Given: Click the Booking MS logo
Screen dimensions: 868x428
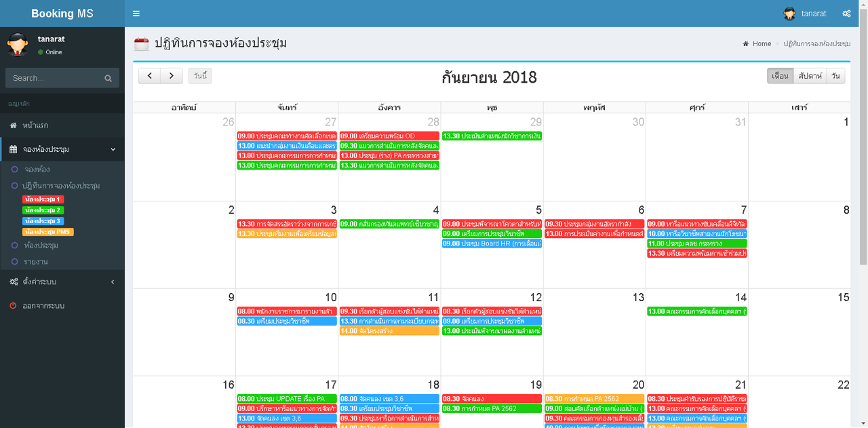Looking at the screenshot, I should (62, 14).
